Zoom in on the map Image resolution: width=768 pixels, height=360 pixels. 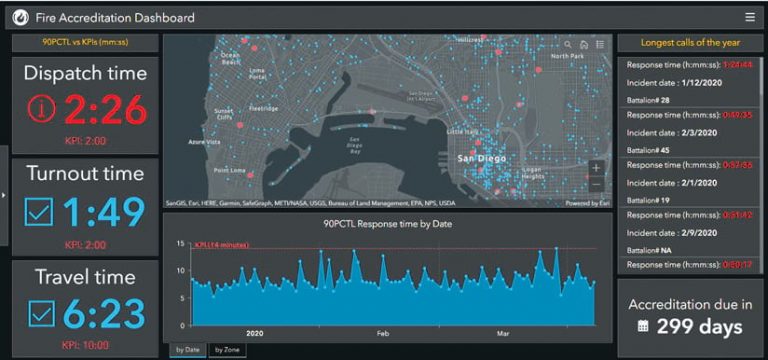[x=596, y=168]
